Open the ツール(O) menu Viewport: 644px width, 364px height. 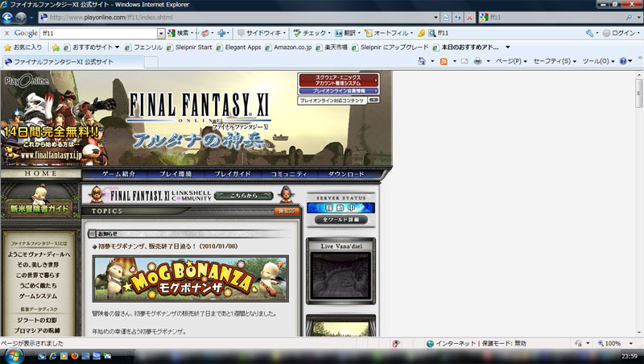click(x=598, y=61)
